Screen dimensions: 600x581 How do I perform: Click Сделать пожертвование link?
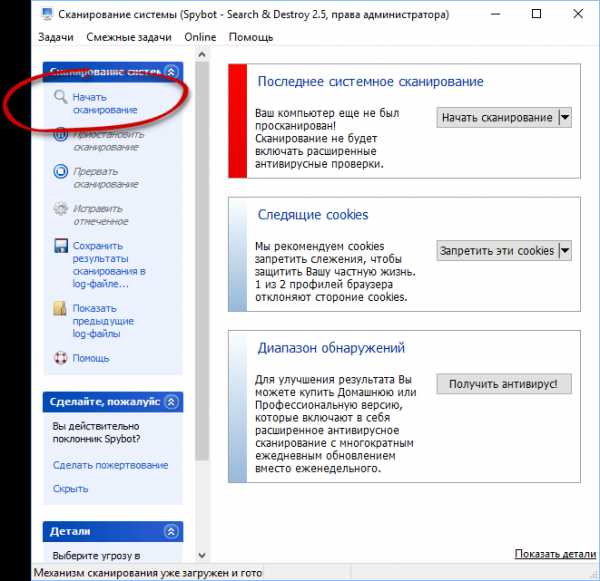coord(111,465)
